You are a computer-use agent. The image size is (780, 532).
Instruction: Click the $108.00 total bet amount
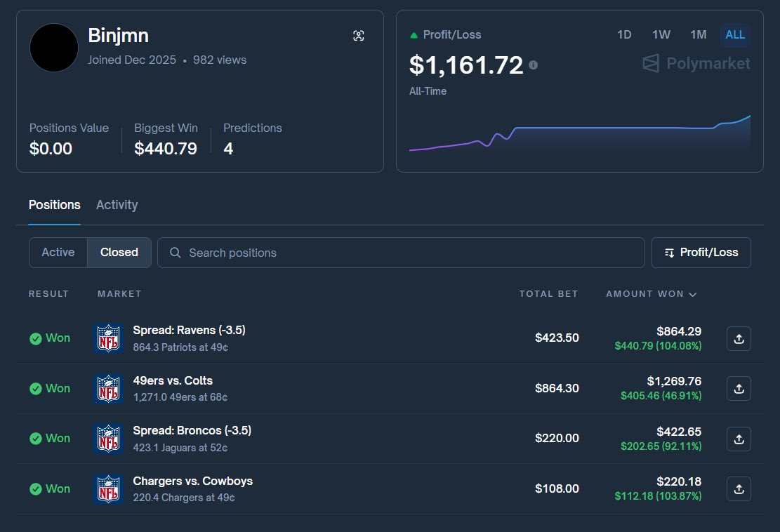tap(557, 488)
